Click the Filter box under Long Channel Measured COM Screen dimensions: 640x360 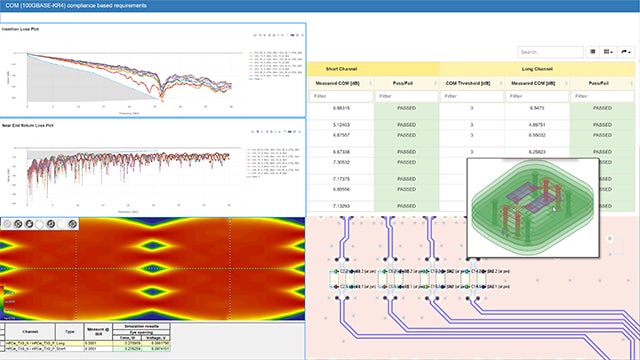[x=537, y=96]
